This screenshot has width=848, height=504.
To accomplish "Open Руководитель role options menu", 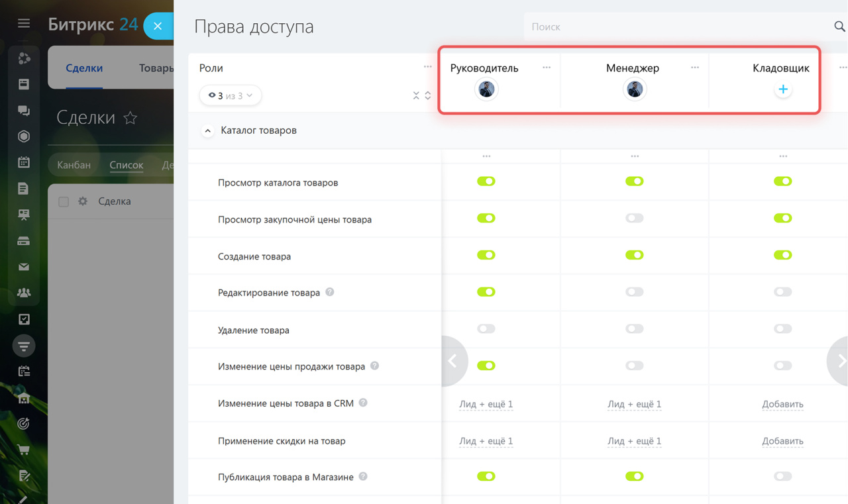I will [547, 68].
